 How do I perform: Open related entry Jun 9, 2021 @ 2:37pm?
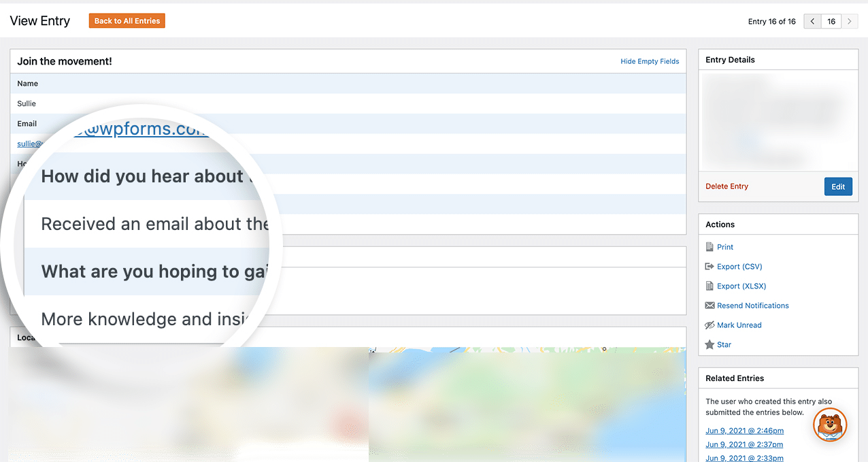744,444
